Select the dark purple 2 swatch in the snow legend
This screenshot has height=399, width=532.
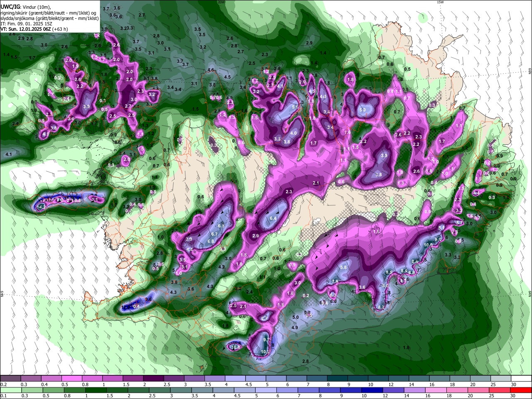(153, 379)
